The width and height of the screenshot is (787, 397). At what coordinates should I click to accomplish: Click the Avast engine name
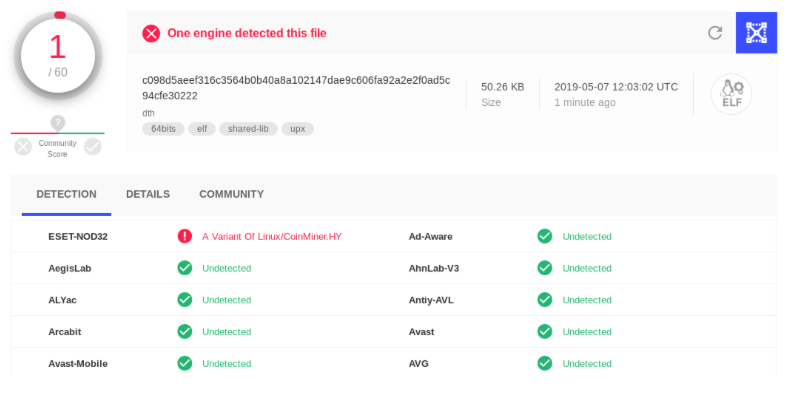(x=421, y=332)
